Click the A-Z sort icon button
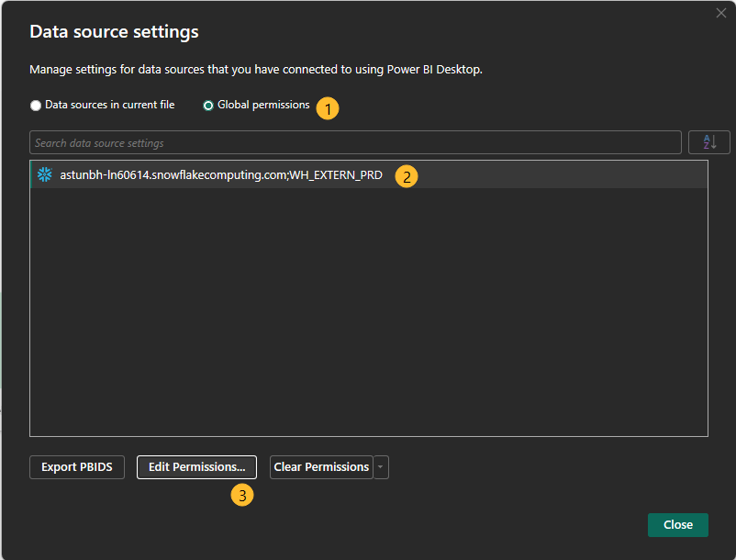This screenshot has width=736, height=560. (x=709, y=142)
